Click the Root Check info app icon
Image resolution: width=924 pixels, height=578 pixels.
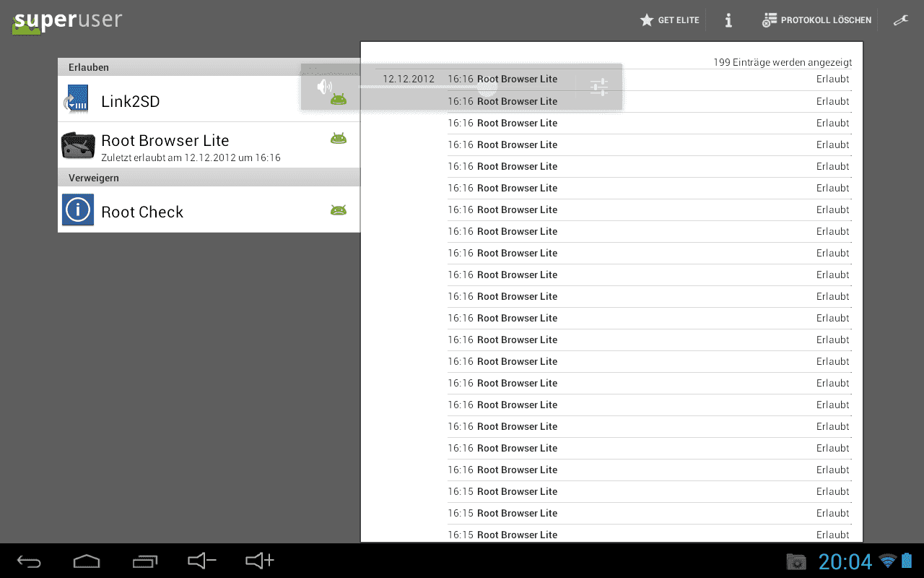78,210
